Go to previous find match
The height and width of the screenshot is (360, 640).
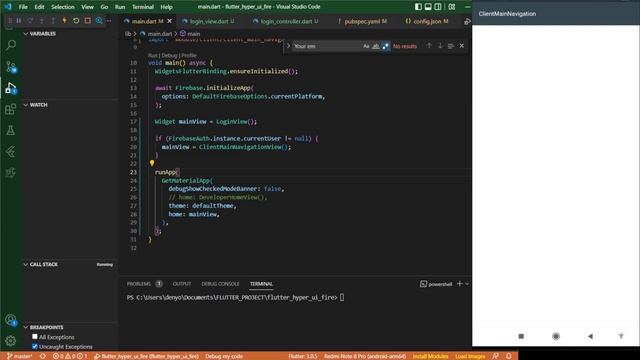(429, 46)
